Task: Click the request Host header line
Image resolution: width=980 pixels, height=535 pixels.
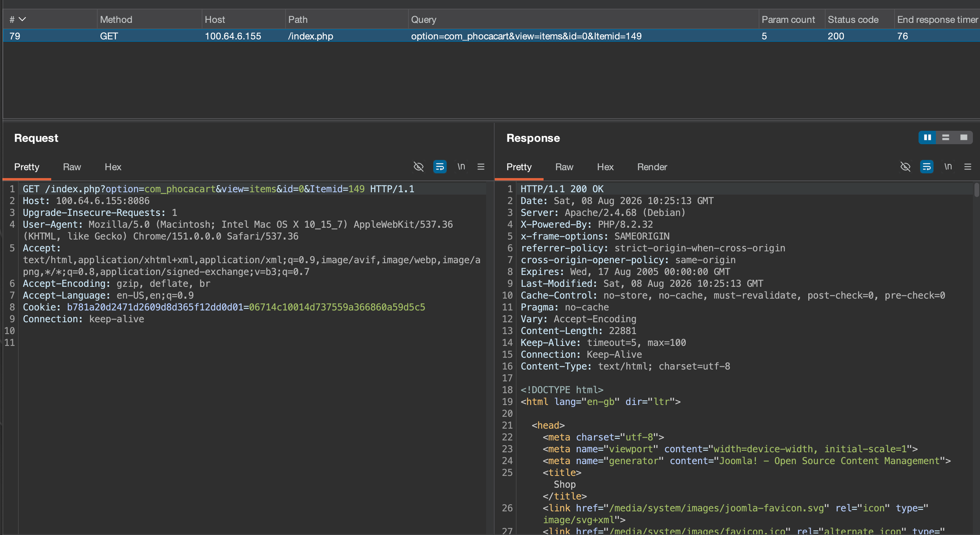Action: (86, 201)
